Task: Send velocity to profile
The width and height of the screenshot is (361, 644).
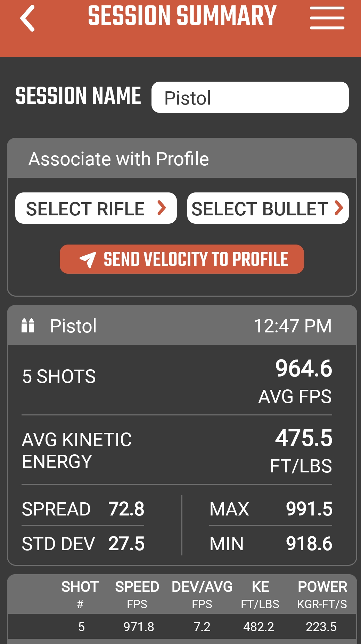Action: (182, 259)
